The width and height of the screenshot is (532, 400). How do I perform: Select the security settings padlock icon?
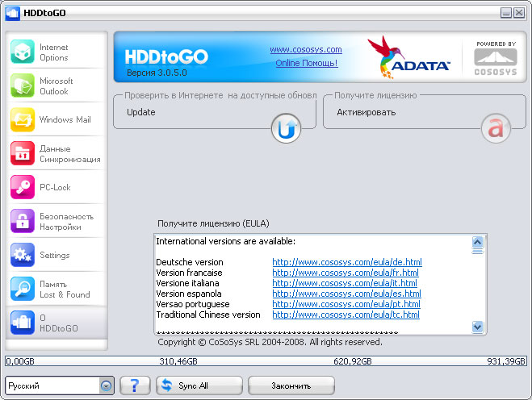[23, 221]
